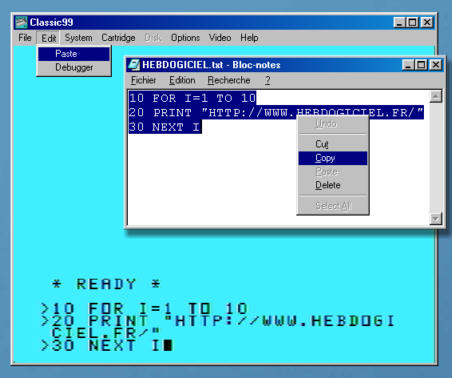Click the Notepad scrollbar down arrow
This screenshot has height=378, width=452.
(x=436, y=219)
